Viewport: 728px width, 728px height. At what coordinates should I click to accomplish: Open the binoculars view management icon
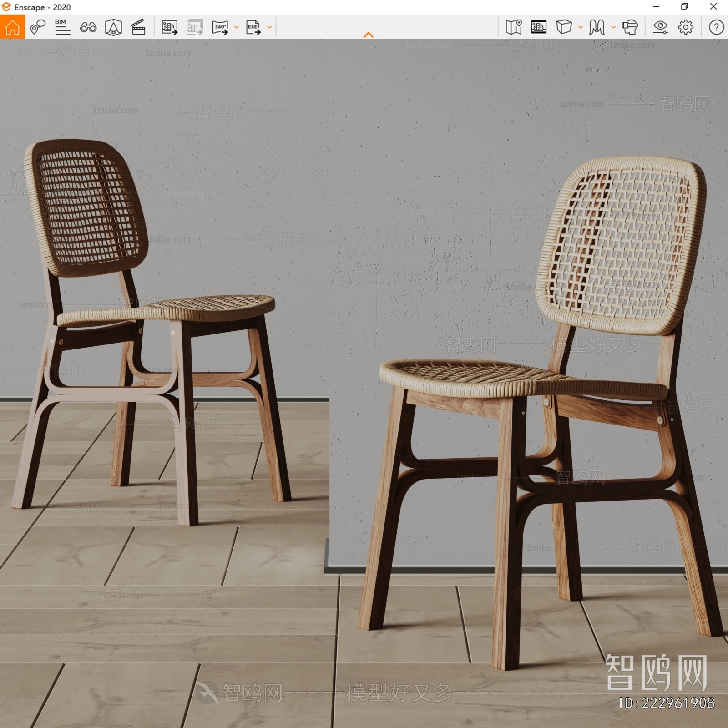click(x=88, y=27)
